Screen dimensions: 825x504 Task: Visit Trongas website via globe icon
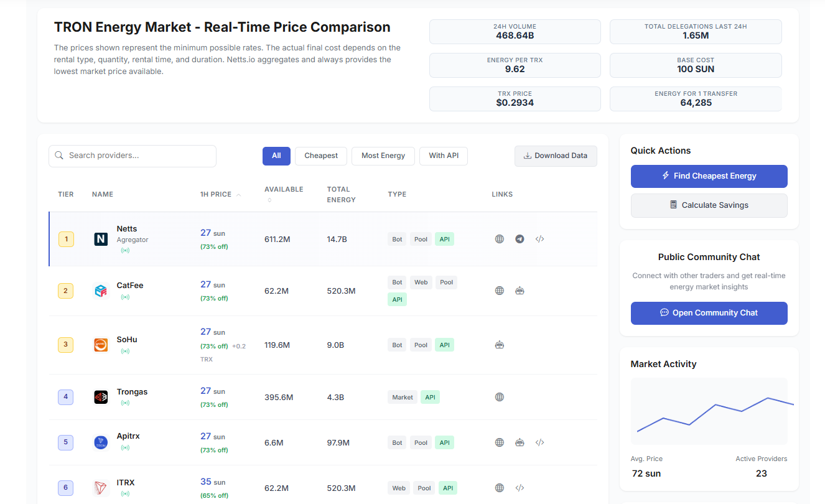click(x=499, y=397)
